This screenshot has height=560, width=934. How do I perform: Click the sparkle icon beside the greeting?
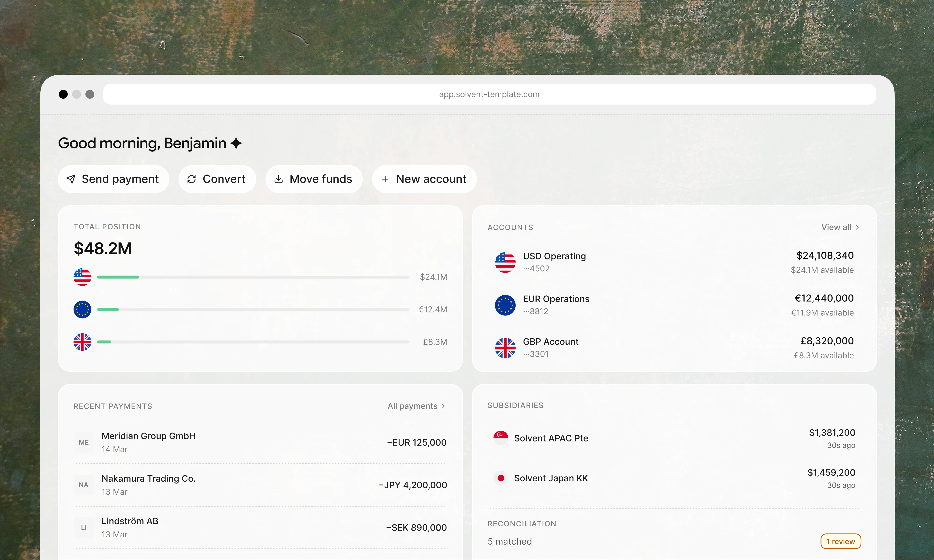[236, 143]
